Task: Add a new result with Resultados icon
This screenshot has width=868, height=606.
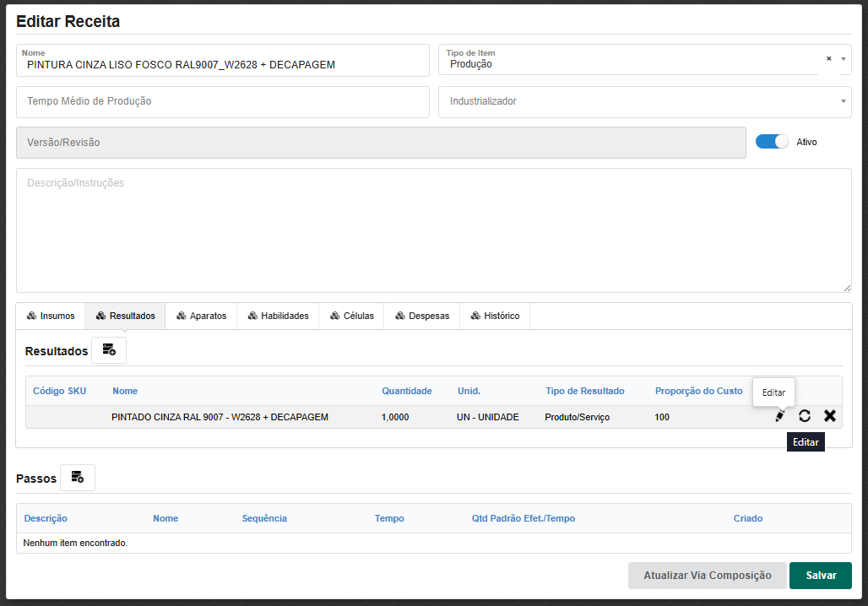Action: [109, 350]
